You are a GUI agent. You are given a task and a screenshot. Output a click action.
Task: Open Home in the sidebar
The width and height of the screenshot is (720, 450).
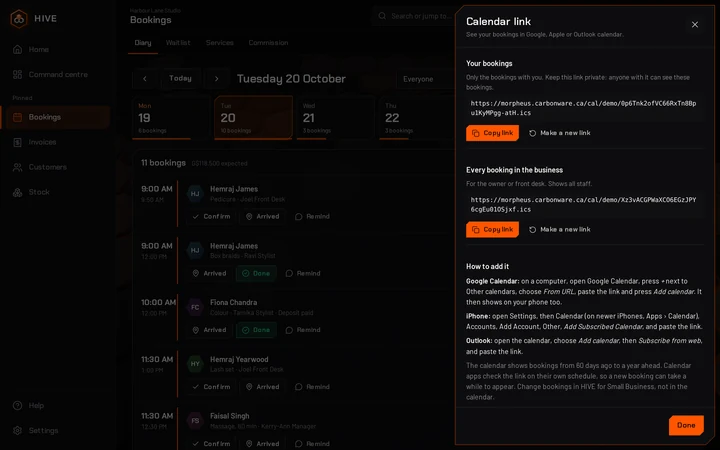(x=55, y=50)
